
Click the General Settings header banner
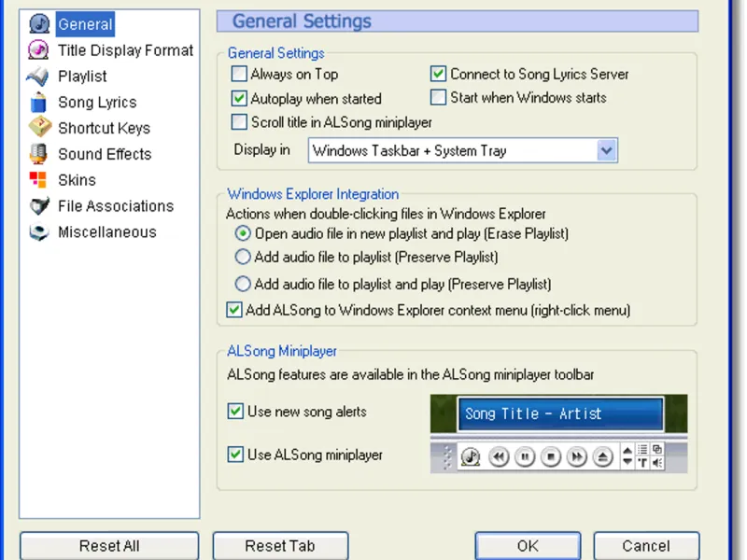click(x=458, y=21)
